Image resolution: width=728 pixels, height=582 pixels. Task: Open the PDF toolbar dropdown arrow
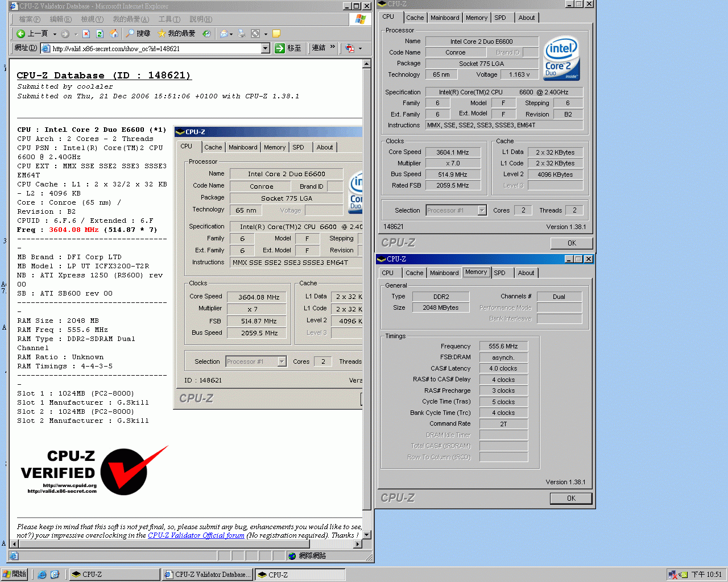point(360,48)
